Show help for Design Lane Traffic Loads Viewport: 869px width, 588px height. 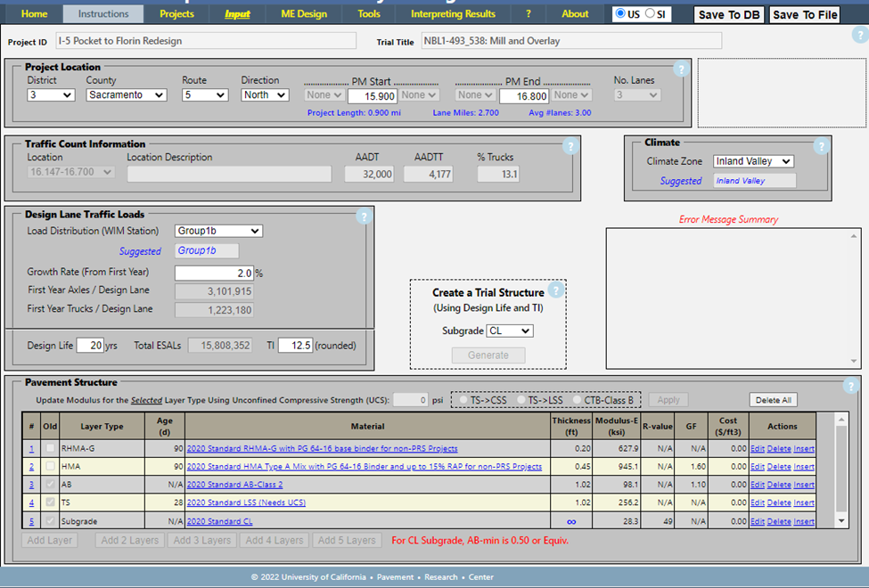pyautogui.click(x=363, y=216)
